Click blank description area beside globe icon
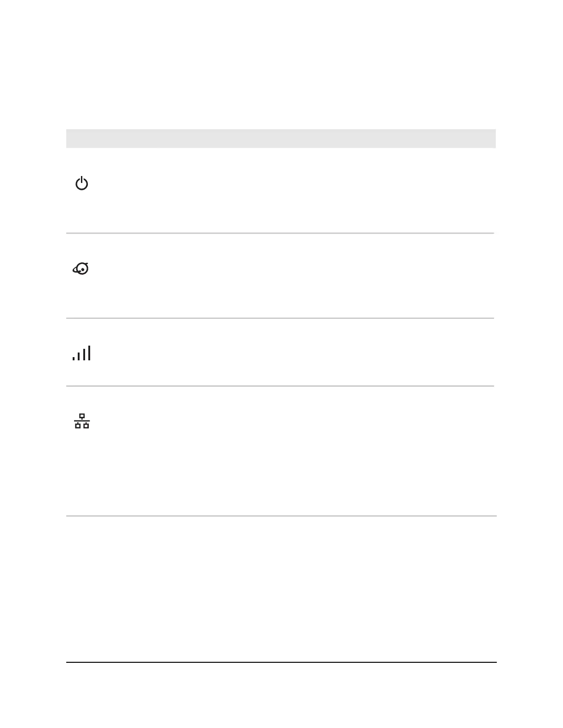Viewport: 563px width, 728px height. pyautogui.click(x=294, y=276)
